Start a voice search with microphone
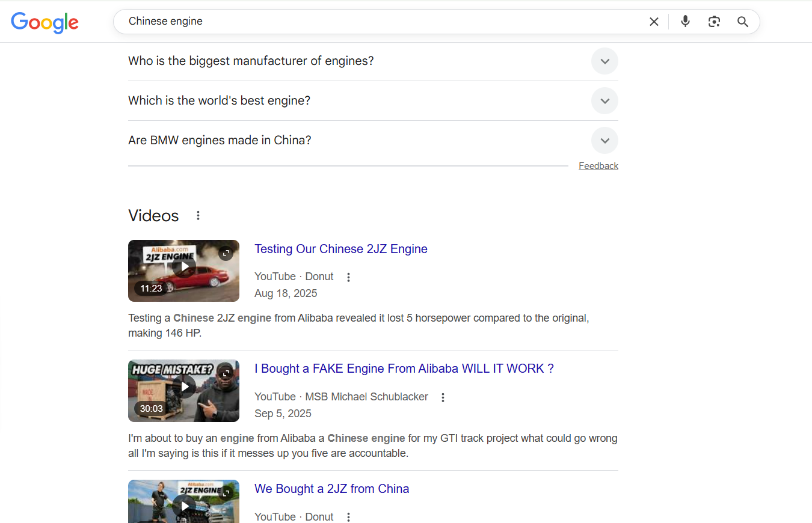Image resolution: width=812 pixels, height=523 pixels. pos(685,22)
